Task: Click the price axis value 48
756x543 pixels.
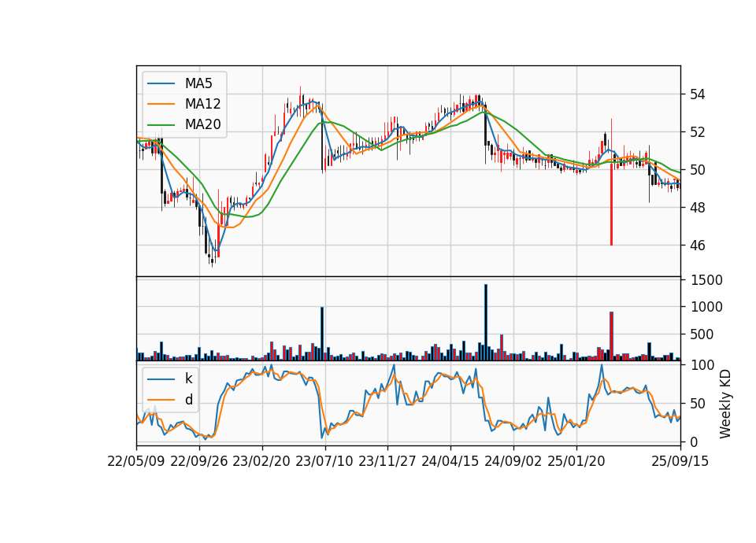Action: pyautogui.click(x=697, y=208)
